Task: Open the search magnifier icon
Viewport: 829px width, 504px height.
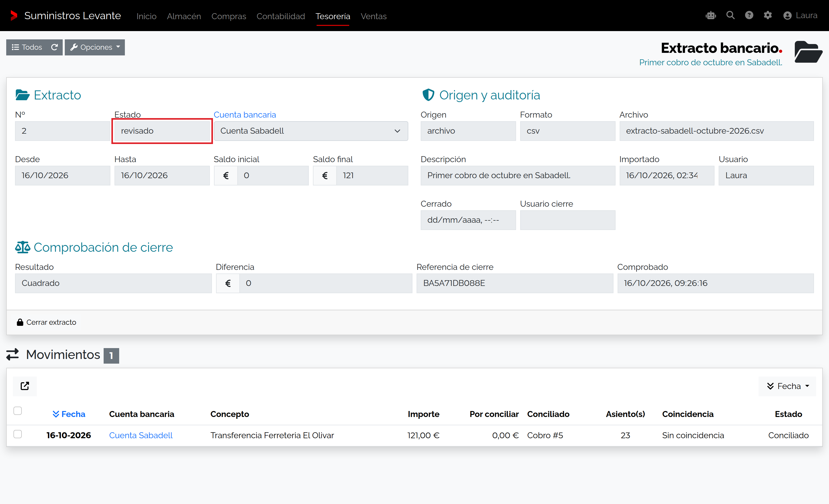Action: click(x=730, y=16)
